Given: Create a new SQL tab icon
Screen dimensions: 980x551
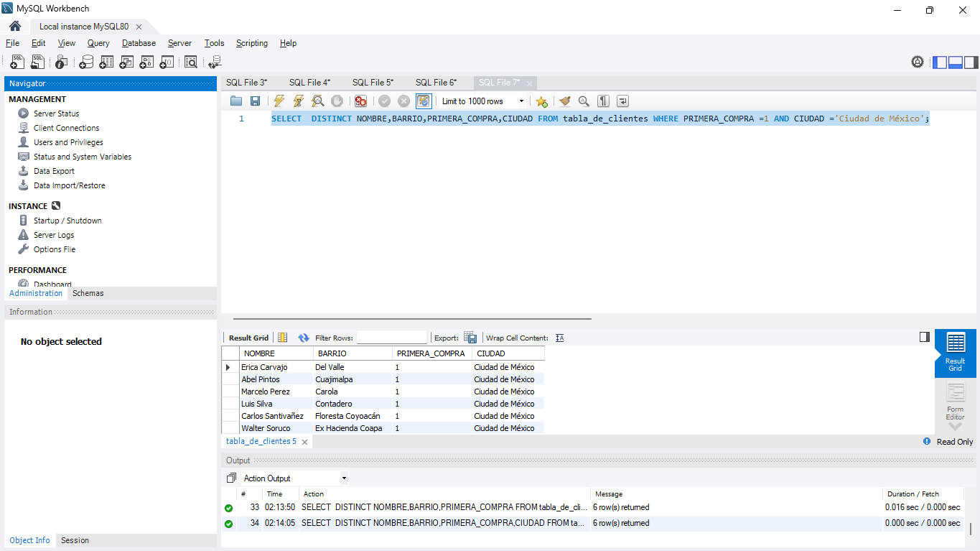Looking at the screenshot, I should pyautogui.click(x=17, y=62).
